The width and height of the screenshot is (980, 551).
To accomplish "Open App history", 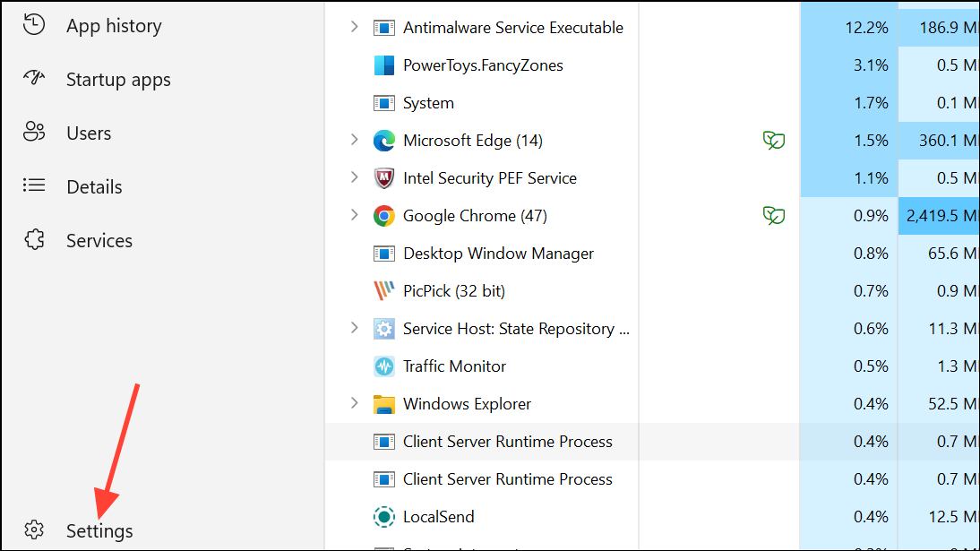I will pos(113,25).
